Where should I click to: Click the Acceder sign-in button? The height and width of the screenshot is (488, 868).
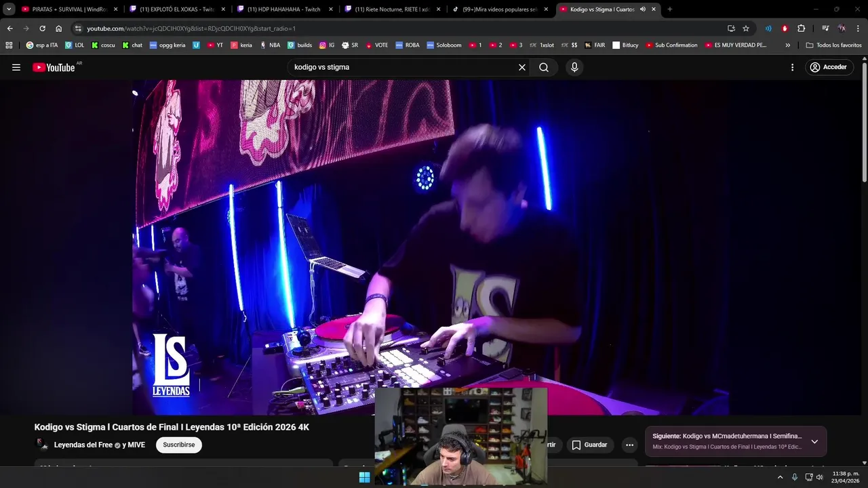click(829, 67)
